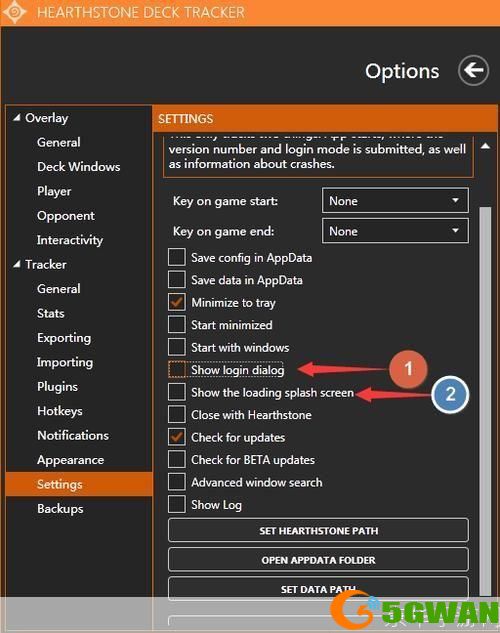The image size is (500, 633).
Task: Click the Set Hearthstone Path button
Action: pyautogui.click(x=318, y=530)
